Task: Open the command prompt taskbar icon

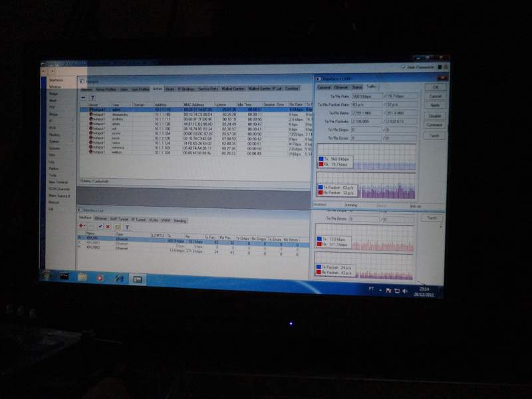Action: (65, 276)
